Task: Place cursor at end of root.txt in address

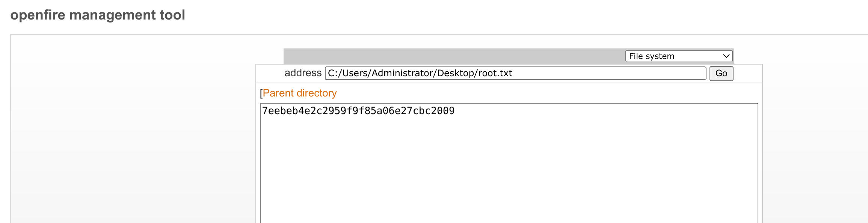Action: coord(513,73)
